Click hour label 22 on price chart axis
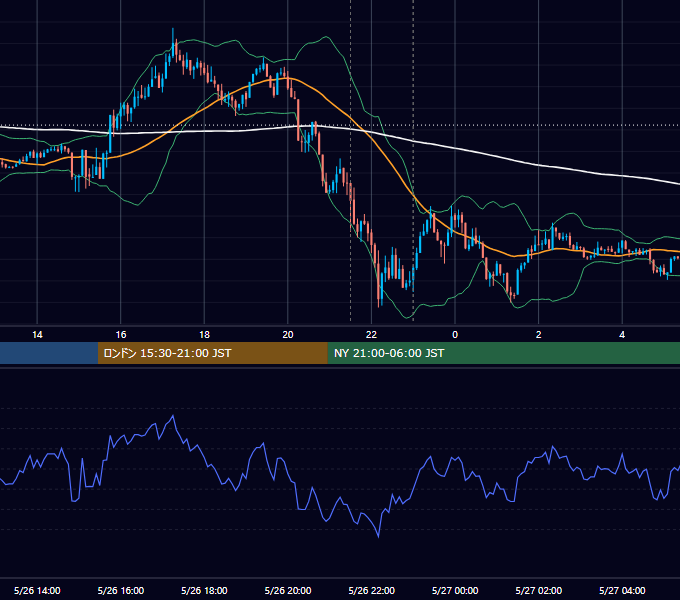The height and width of the screenshot is (600, 680). (372, 335)
